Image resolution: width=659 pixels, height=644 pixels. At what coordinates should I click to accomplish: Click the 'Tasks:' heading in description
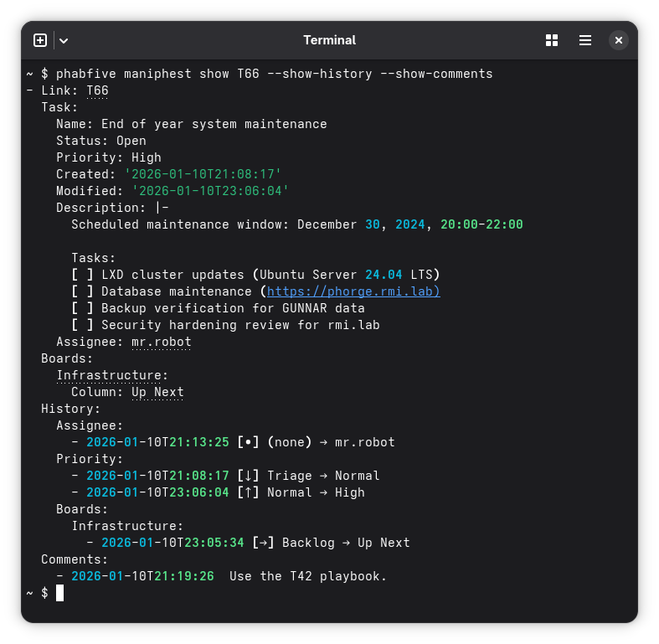point(93,258)
